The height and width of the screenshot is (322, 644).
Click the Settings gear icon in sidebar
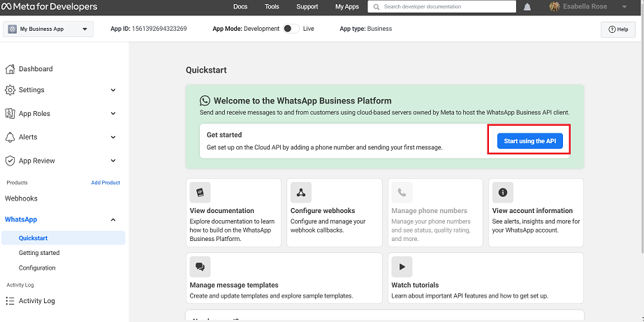[10, 90]
